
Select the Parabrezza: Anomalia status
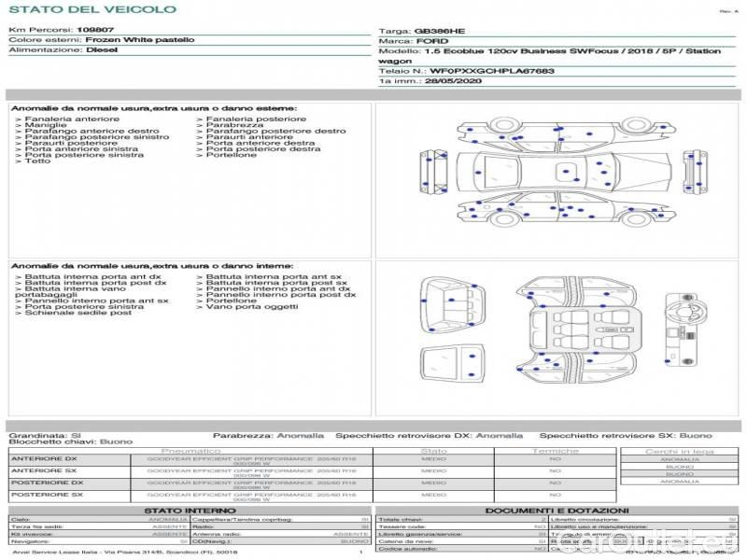point(268,436)
